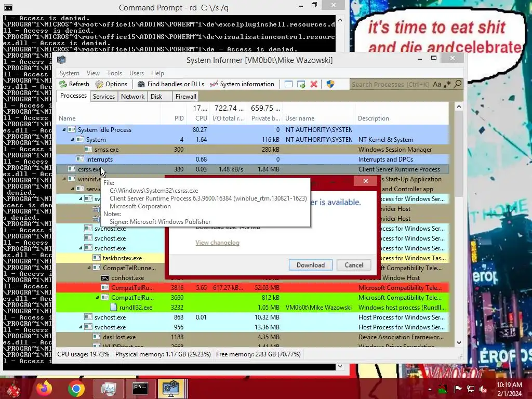Collapse svchost.exe node above taskhostex.exe
The image size is (532, 399).
click(81, 248)
